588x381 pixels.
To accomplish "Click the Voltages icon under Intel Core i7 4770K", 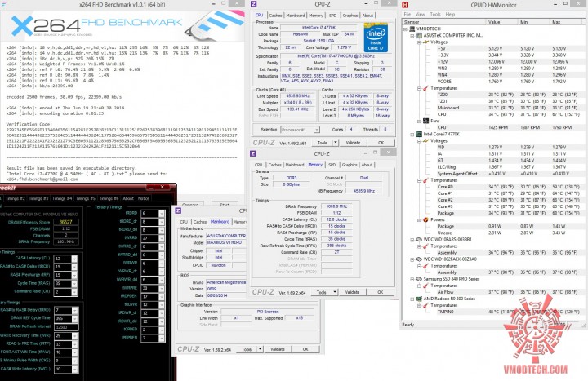I will [425, 141].
